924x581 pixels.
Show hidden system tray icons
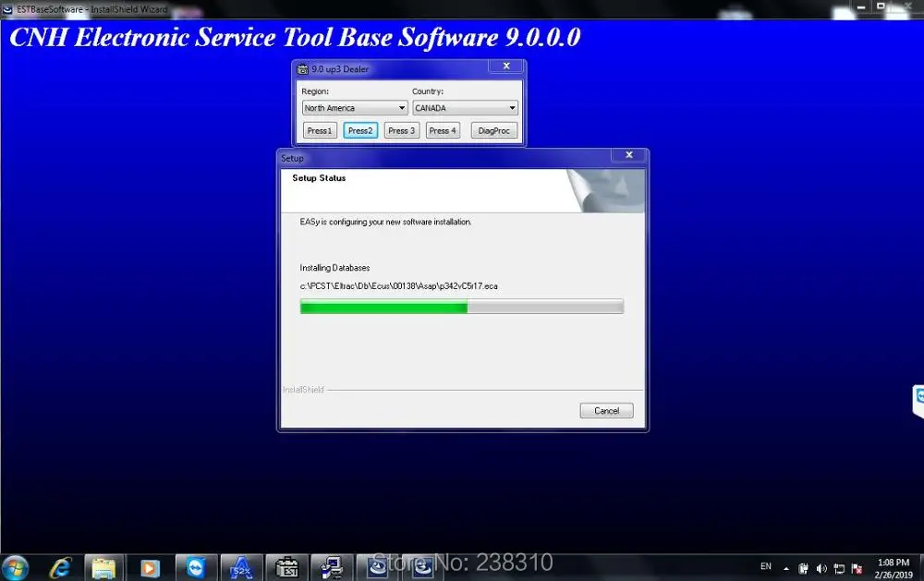point(785,569)
